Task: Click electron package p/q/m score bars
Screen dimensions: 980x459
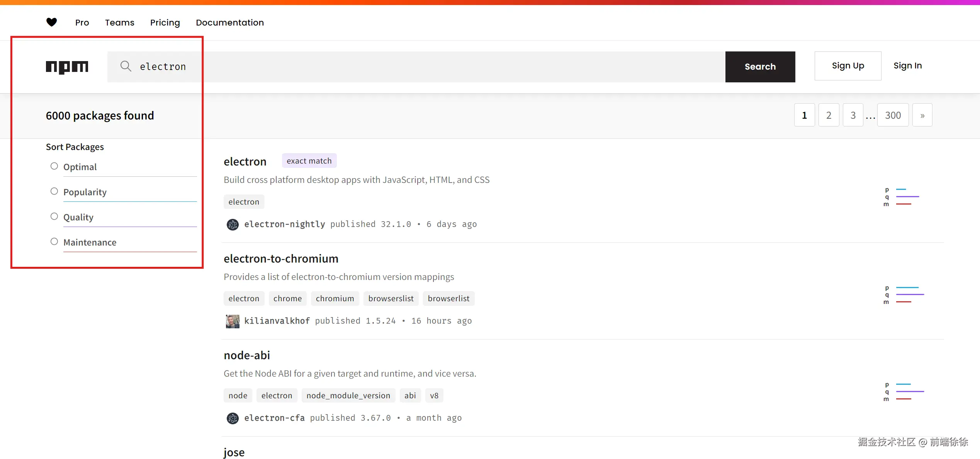Action: (x=903, y=197)
